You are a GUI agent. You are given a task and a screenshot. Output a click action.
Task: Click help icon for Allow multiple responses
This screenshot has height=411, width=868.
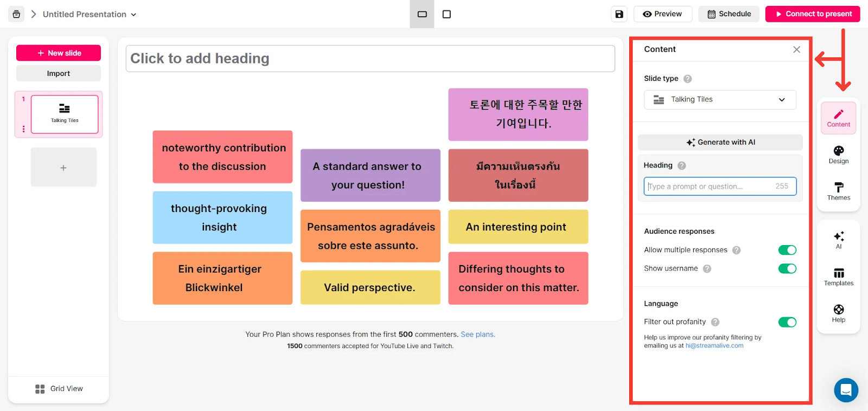tap(736, 250)
